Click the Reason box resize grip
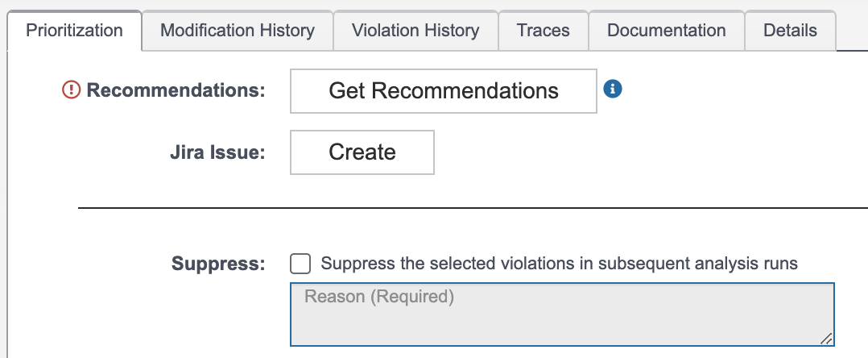Viewport: 868px width, 358px height. [x=826, y=339]
